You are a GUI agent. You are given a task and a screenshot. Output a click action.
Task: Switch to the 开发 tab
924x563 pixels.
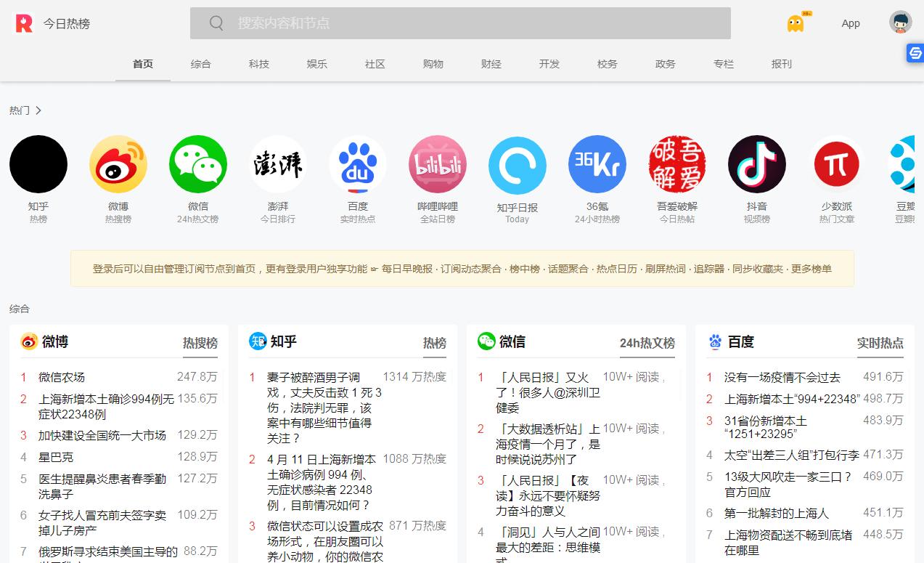pyautogui.click(x=549, y=64)
